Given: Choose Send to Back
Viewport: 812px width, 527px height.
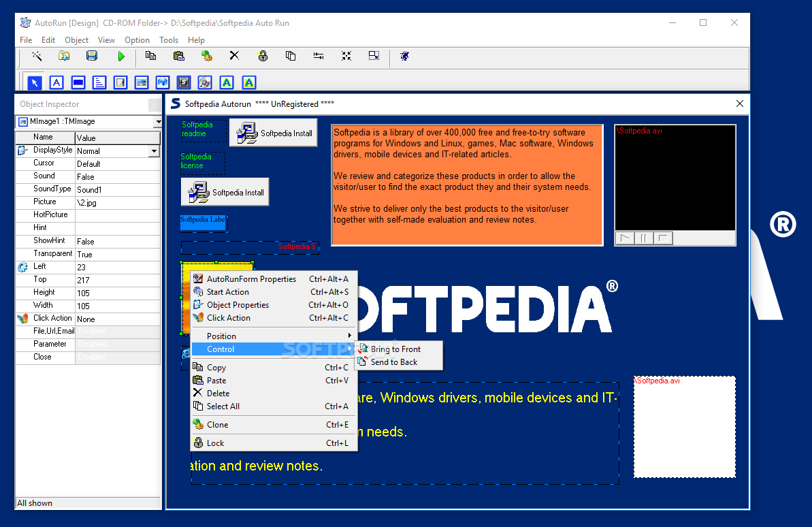Looking at the screenshot, I should pyautogui.click(x=399, y=362).
